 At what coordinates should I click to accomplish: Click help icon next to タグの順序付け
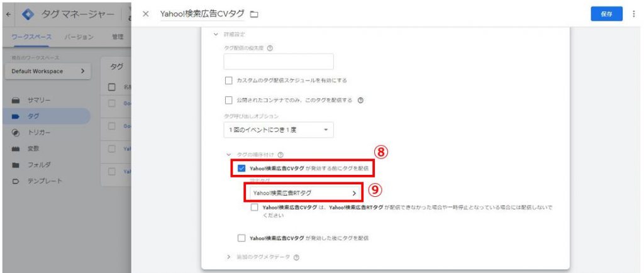click(281, 155)
